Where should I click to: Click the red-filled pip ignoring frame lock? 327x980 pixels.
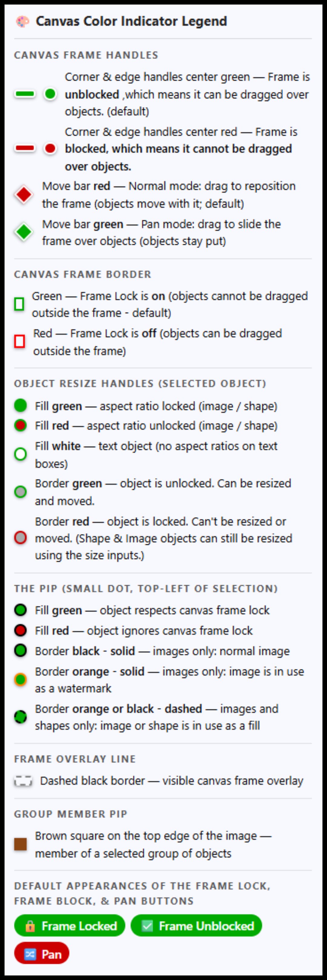coord(20,630)
